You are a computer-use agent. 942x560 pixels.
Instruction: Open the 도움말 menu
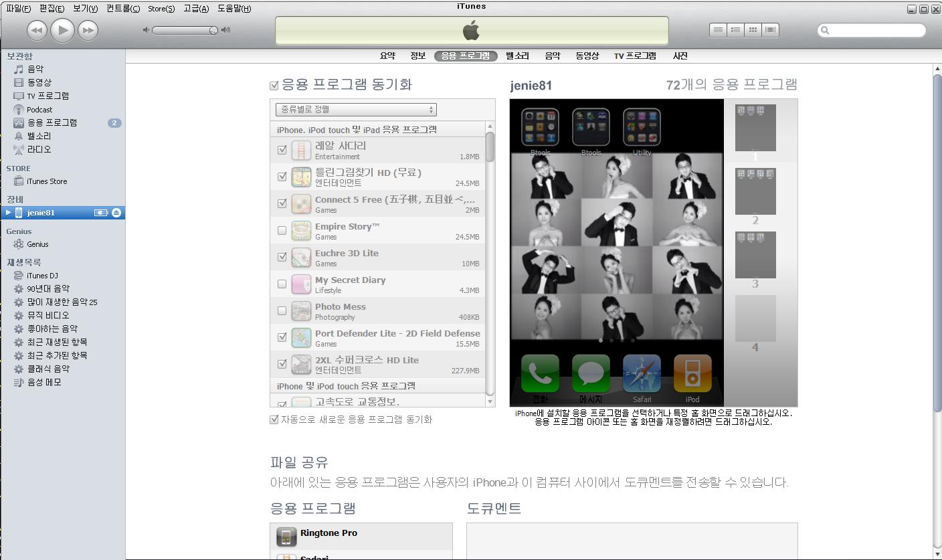[x=234, y=9]
